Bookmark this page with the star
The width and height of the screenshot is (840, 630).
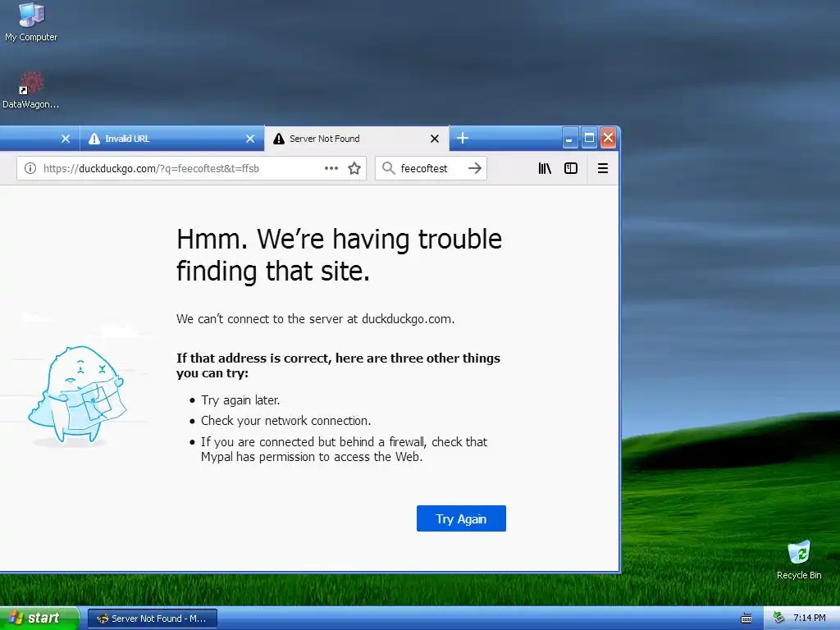pyautogui.click(x=354, y=168)
